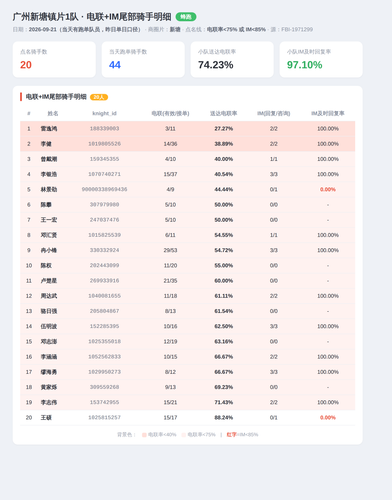The height and width of the screenshot is (500, 392).
Task: Click the 姓名 column header
Action: coord(53,113)
